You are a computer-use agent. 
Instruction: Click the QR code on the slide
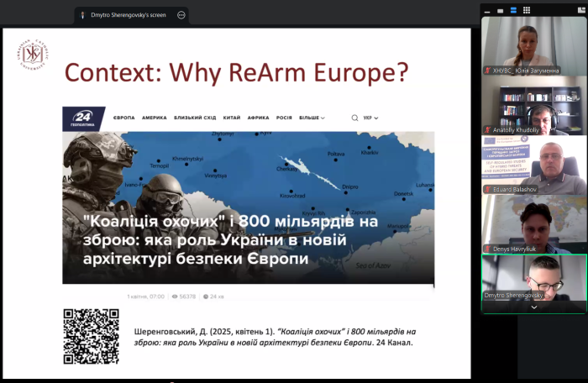[91, 336]
